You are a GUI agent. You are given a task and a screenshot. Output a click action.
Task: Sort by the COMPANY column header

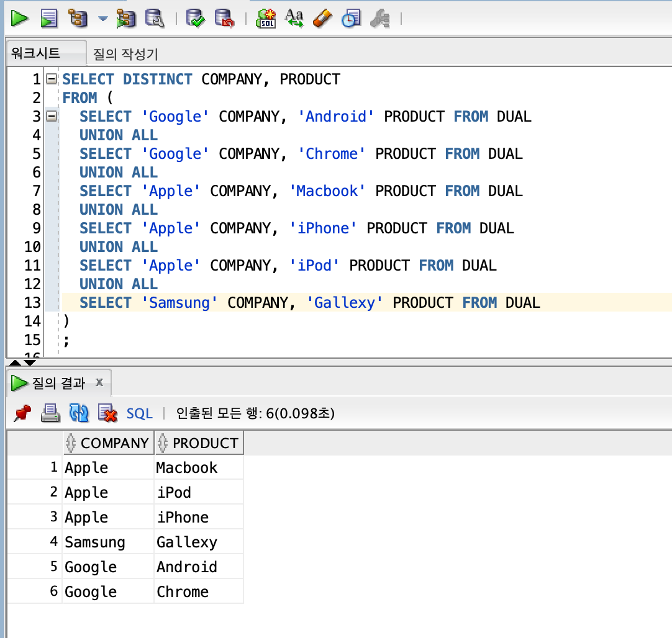108,443
